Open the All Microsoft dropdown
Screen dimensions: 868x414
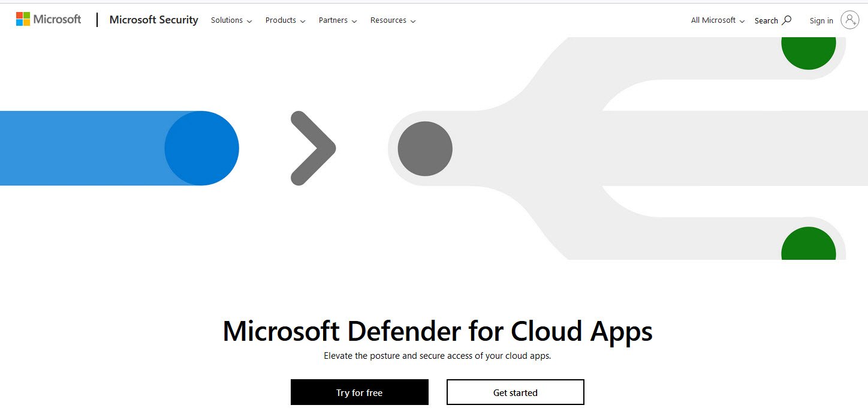pyautogui.click(x=718, y=20)
